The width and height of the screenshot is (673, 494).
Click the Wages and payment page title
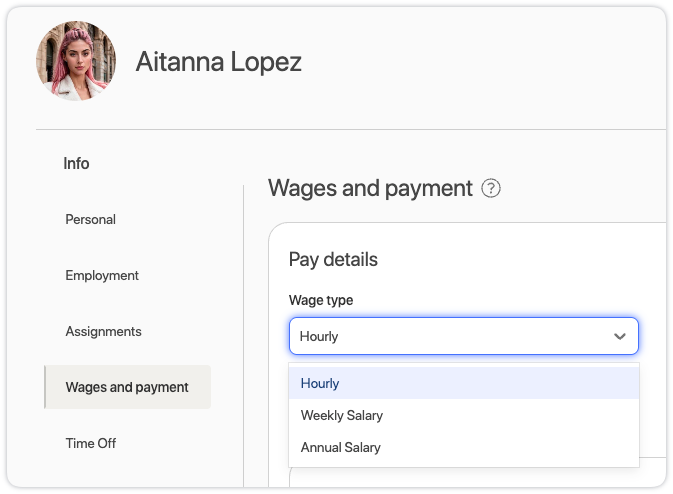[370, 188]
